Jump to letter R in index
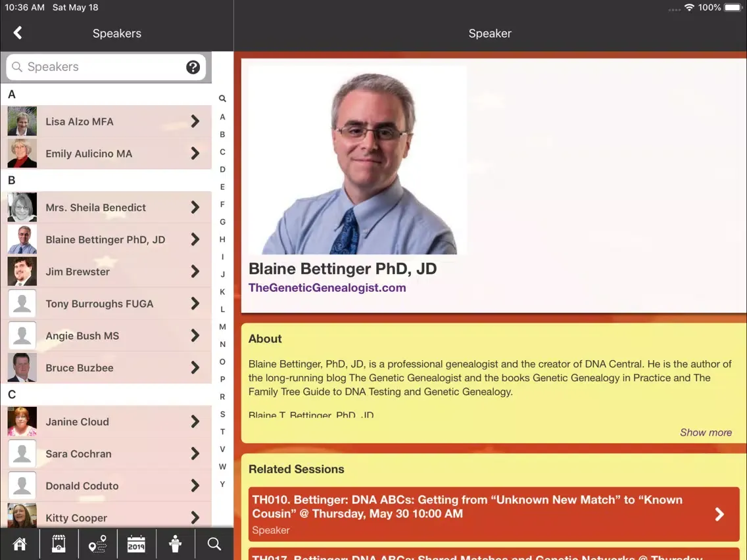Viewport: 747px width, 560px height. coord(222,397)
